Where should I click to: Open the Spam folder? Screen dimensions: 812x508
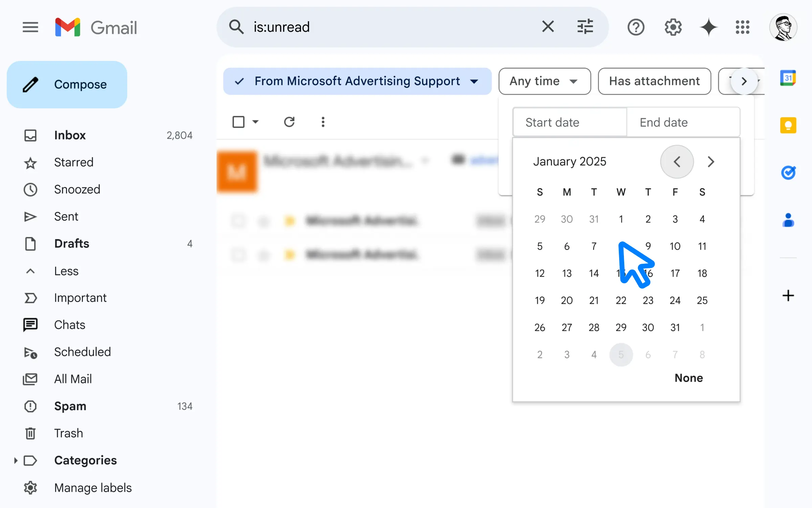[x=70, y=406]
